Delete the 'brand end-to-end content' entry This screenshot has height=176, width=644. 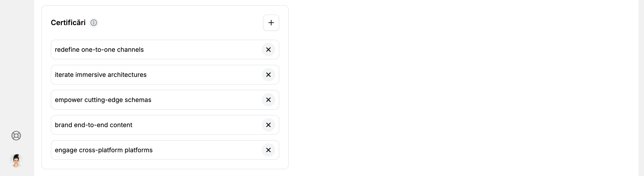click(268, 125)
